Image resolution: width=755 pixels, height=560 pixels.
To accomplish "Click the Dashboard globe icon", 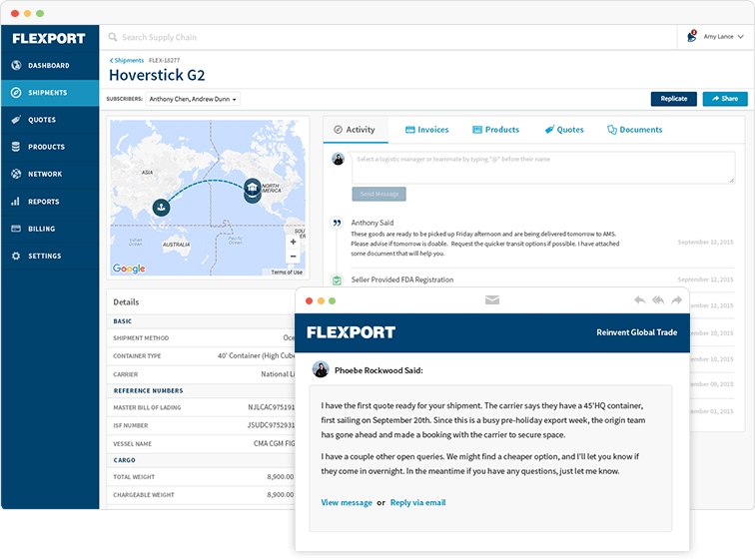I will pos(16,65).
